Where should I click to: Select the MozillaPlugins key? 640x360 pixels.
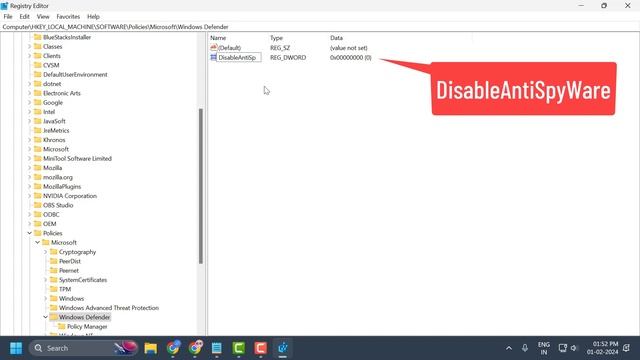[62, 187]
